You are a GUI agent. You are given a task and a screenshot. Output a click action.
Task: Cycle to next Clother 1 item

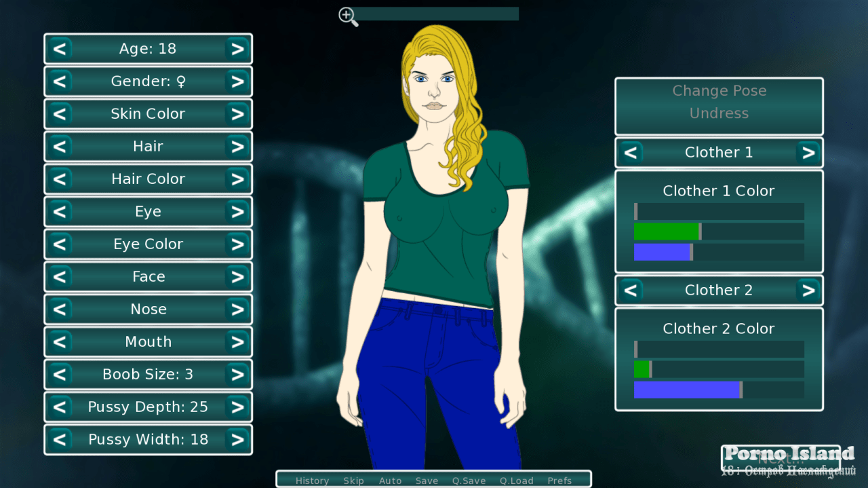pos(808,153)
